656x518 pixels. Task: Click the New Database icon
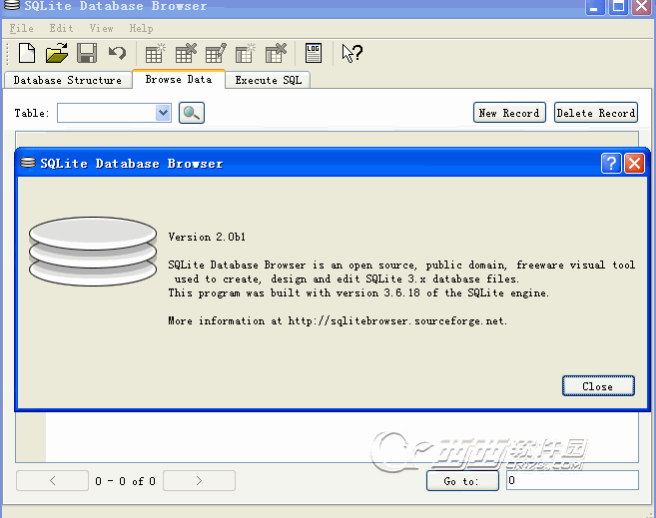click(x=27, y=53)
